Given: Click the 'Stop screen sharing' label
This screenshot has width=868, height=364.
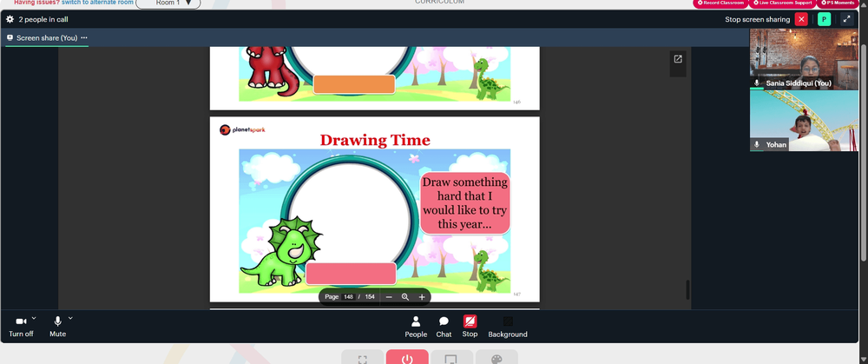Looking at the screenshot, I should tap(757, 19).
